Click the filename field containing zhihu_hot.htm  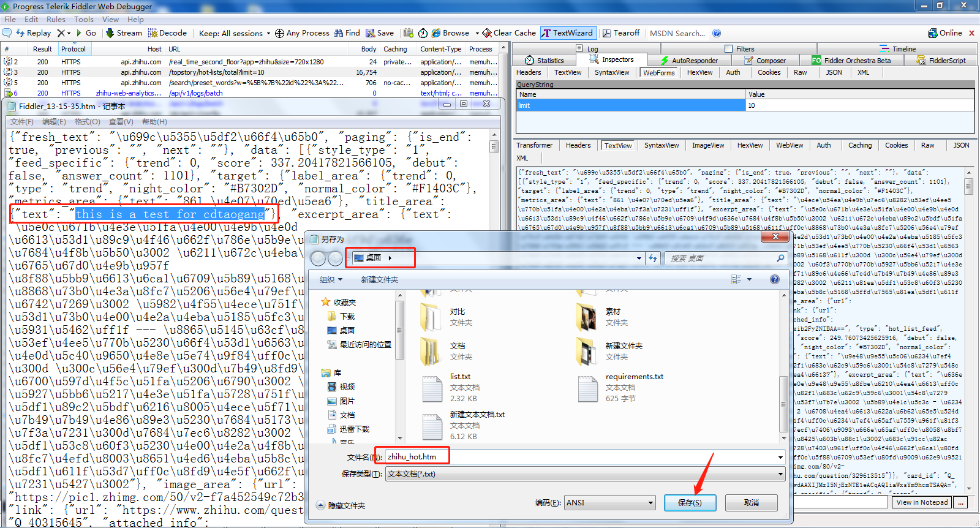582,457
